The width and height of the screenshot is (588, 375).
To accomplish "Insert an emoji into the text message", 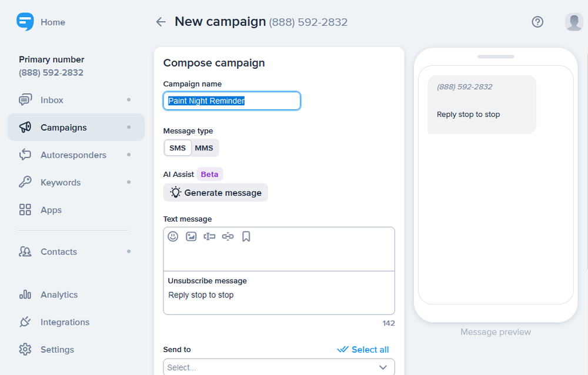I will (173, 236).
